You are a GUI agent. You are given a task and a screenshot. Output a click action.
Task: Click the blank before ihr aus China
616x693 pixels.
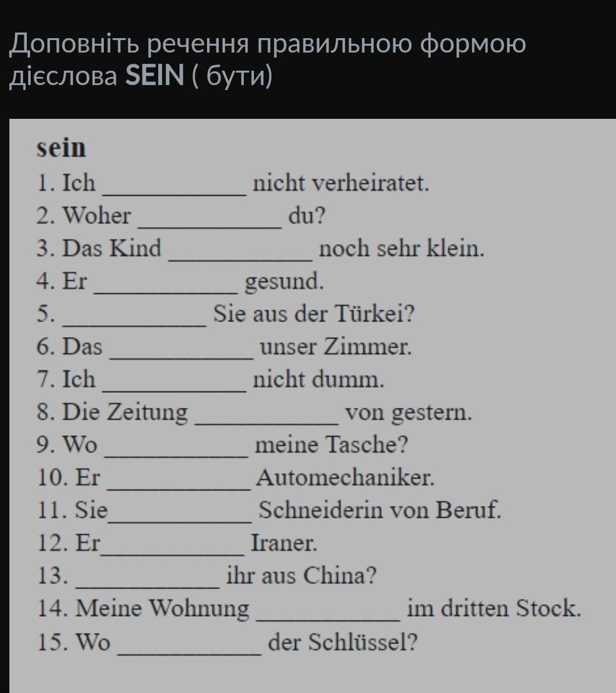tap(148, 582)
